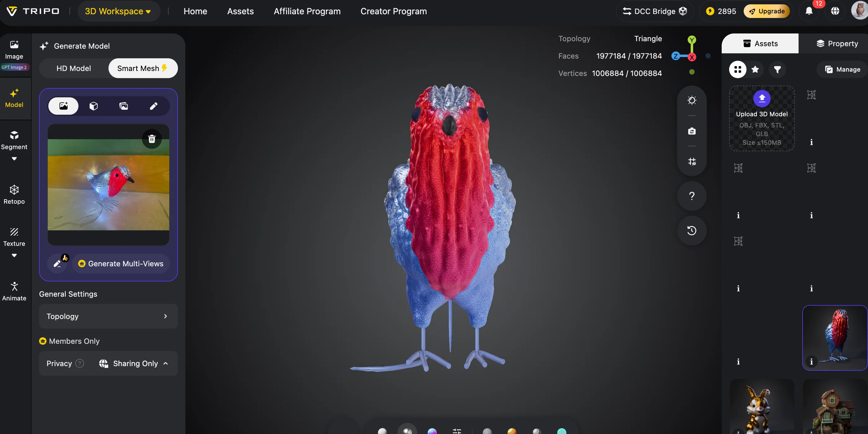This screenshot has height=434, width=868.
Task: Open the DCC Bridge
Action: point(654,11)
